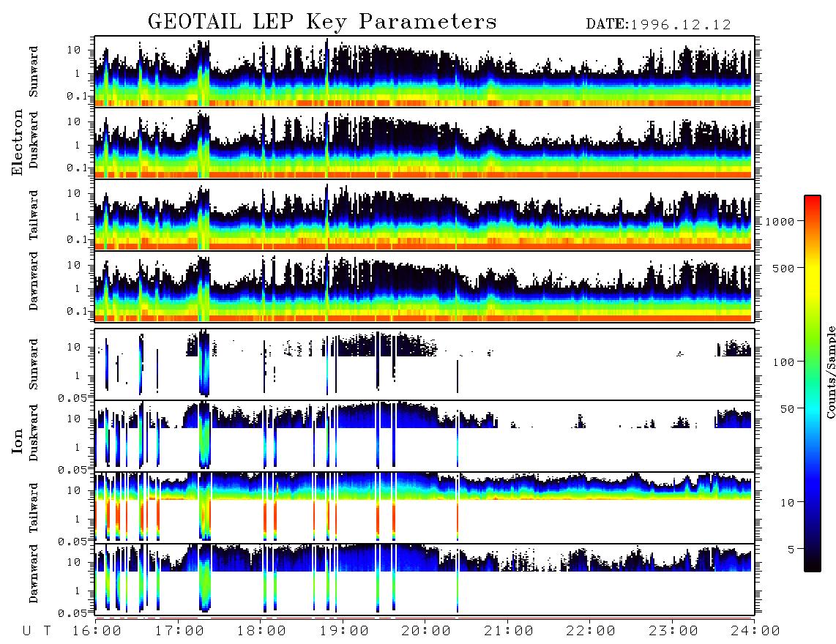This screenshot has height=644, width=836.
Task: Select the colorbar tick value 10
Action: tap(788, 502)
